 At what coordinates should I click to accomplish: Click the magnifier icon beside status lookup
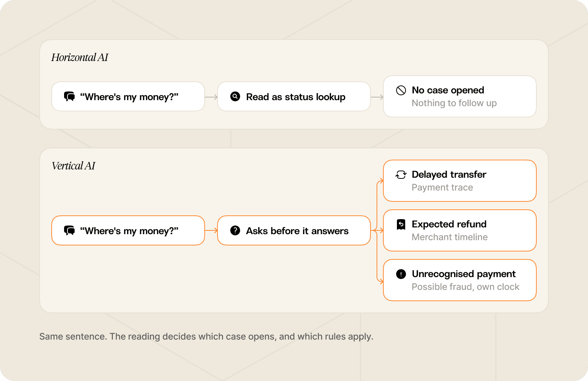pos(235,96)
